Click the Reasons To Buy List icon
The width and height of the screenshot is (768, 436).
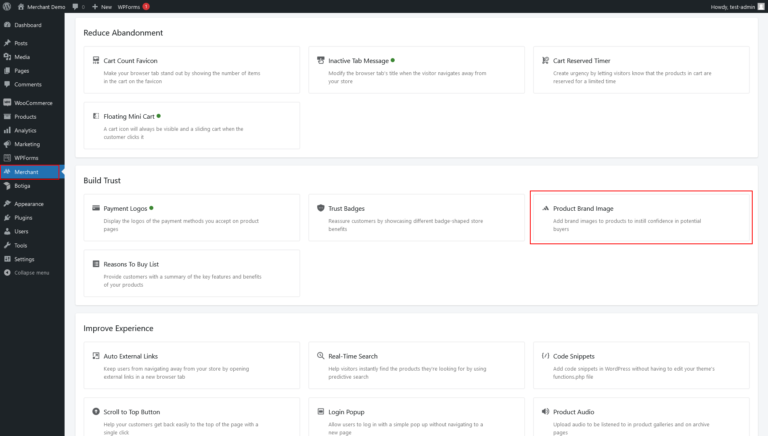point(96,264)
